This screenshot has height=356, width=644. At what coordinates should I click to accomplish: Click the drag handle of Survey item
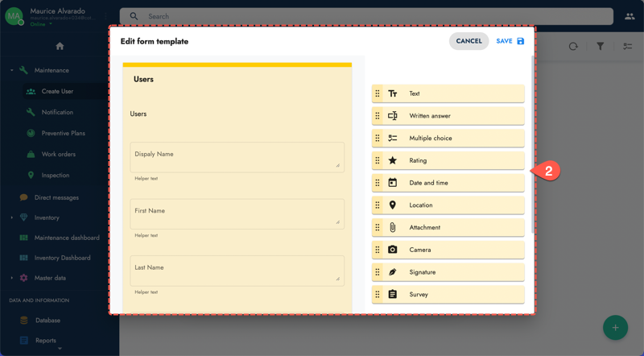(x=378, y=294)
